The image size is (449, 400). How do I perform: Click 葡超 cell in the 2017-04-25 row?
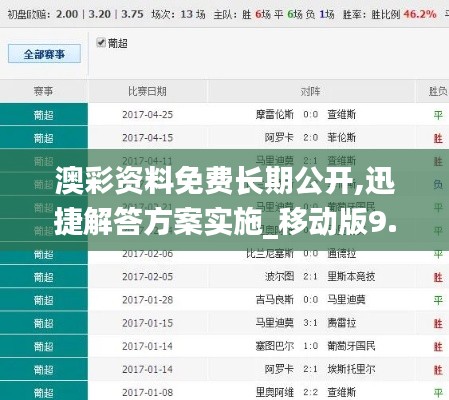tap(44, 115)
